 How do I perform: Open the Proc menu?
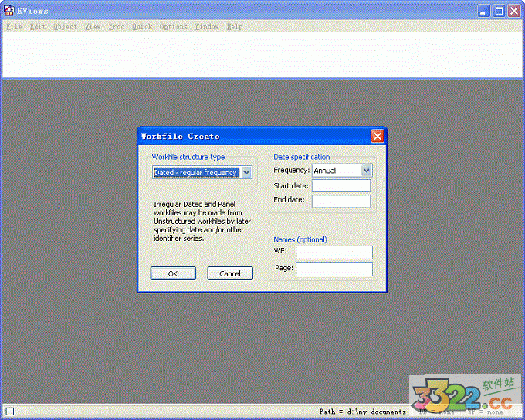coord(116,26)
